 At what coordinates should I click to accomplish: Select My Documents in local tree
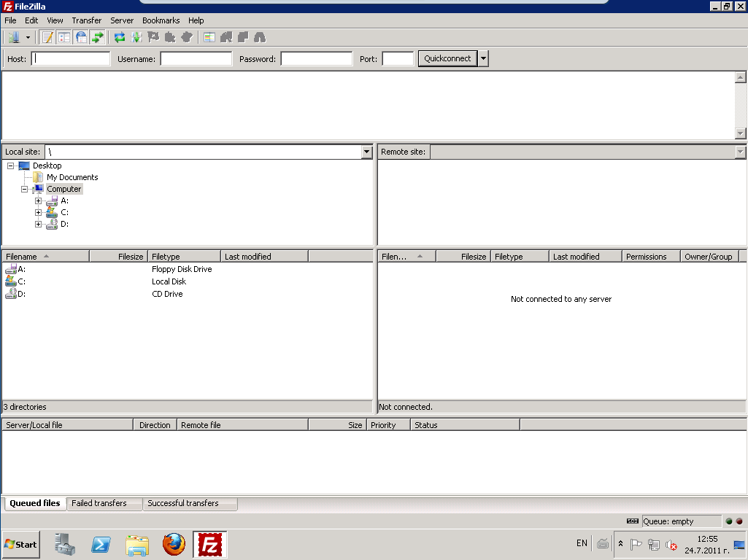tap(72, 177)
